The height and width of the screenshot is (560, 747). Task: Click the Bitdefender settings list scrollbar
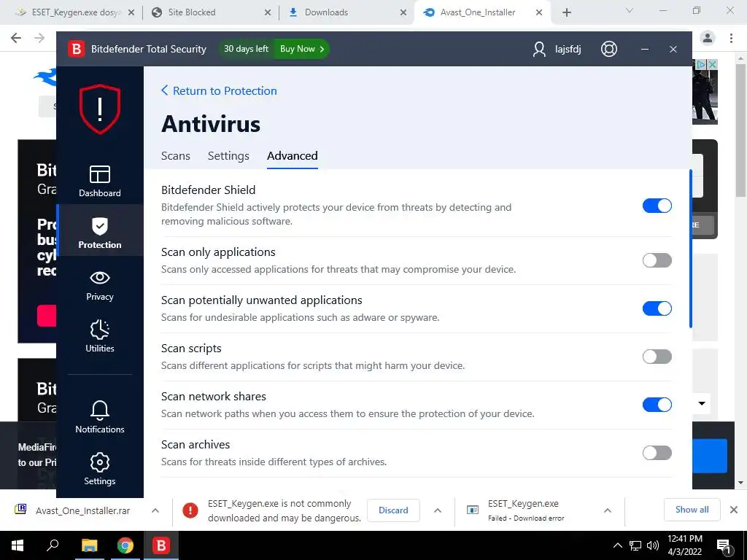click(690, 249)
